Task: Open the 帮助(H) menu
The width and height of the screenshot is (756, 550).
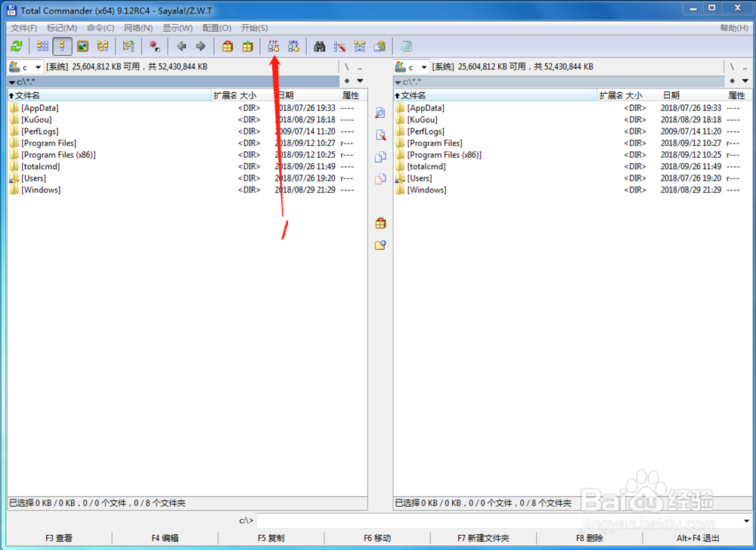Action: [734, 28]
